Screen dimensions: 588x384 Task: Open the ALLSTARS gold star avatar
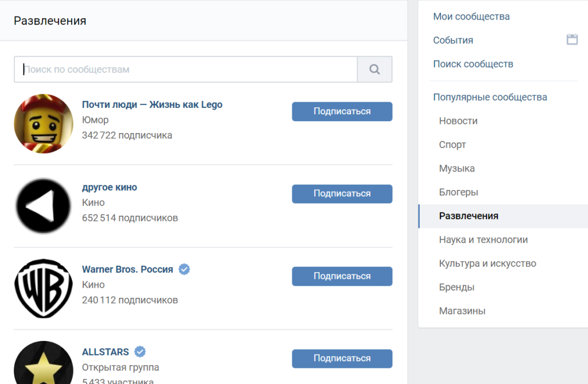click(44, 363)
